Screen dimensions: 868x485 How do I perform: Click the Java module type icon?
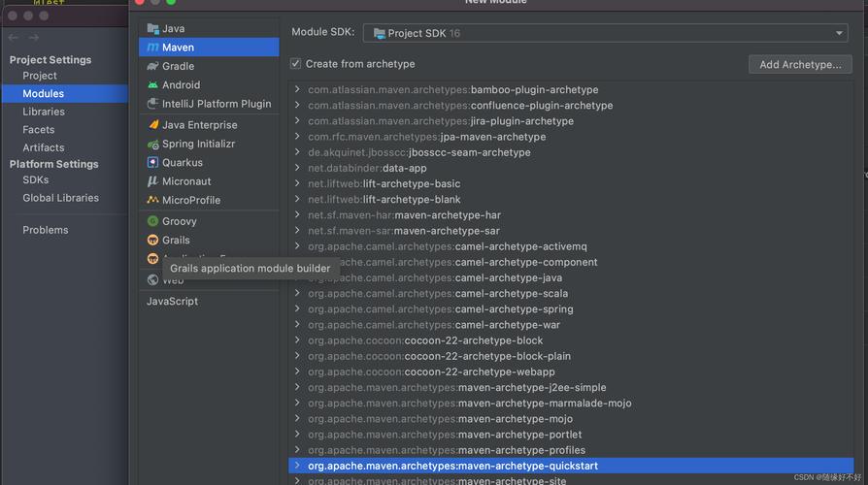(x=152, y=28)
